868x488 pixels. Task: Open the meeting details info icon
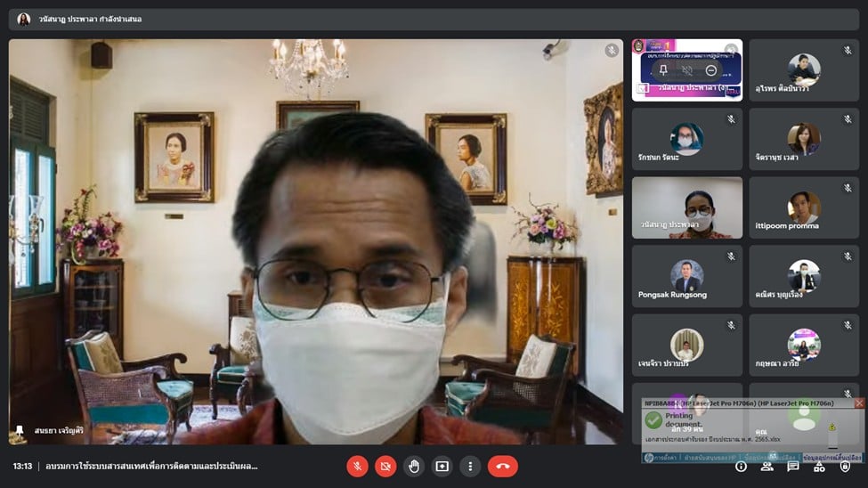pos(741,466)
